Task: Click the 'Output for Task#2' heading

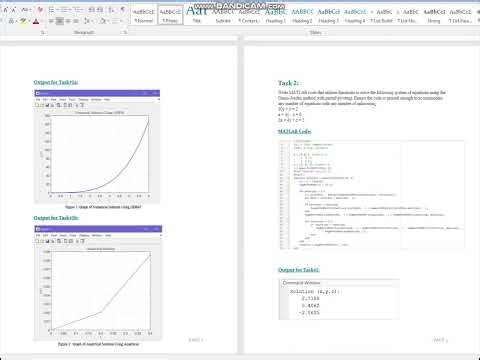Action: click(299, 270)
